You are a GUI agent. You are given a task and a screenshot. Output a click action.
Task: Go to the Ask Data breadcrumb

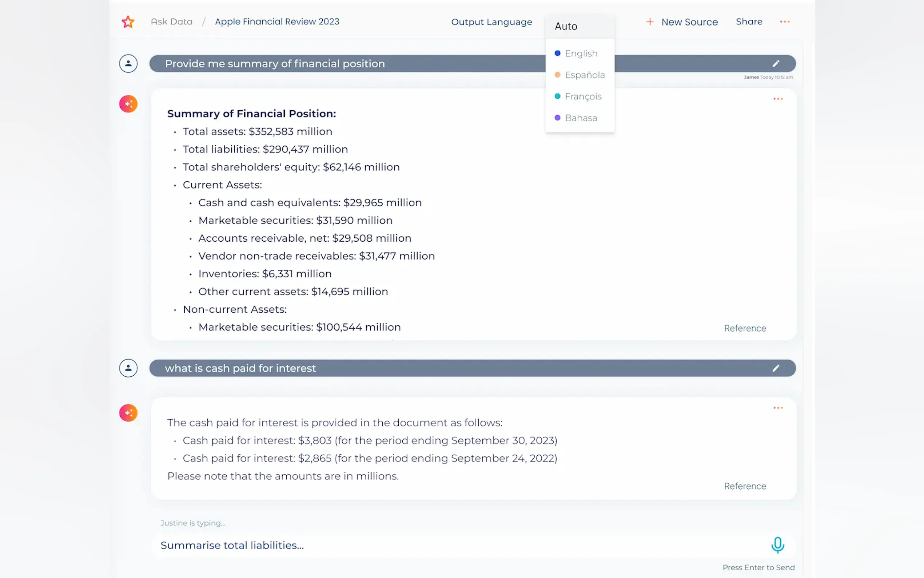click(171, 22)
